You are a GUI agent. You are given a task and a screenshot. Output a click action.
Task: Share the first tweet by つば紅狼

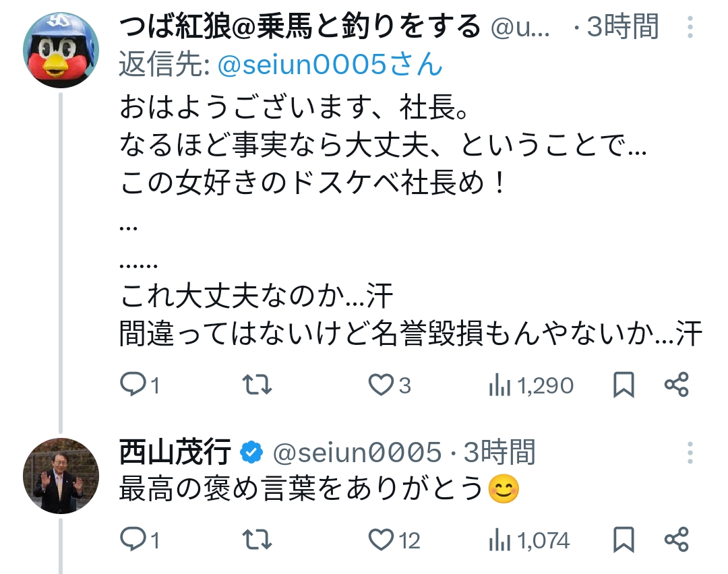pyautogui.click(x=676, y=385)
